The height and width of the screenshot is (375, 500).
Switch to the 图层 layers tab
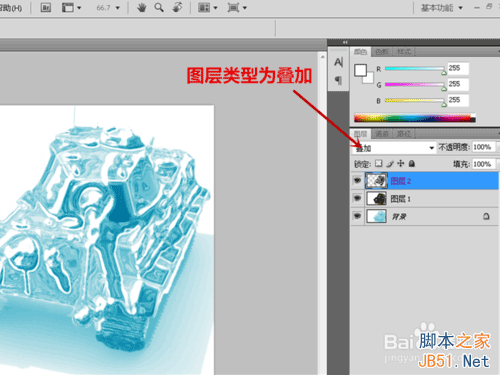pos(360,134)
